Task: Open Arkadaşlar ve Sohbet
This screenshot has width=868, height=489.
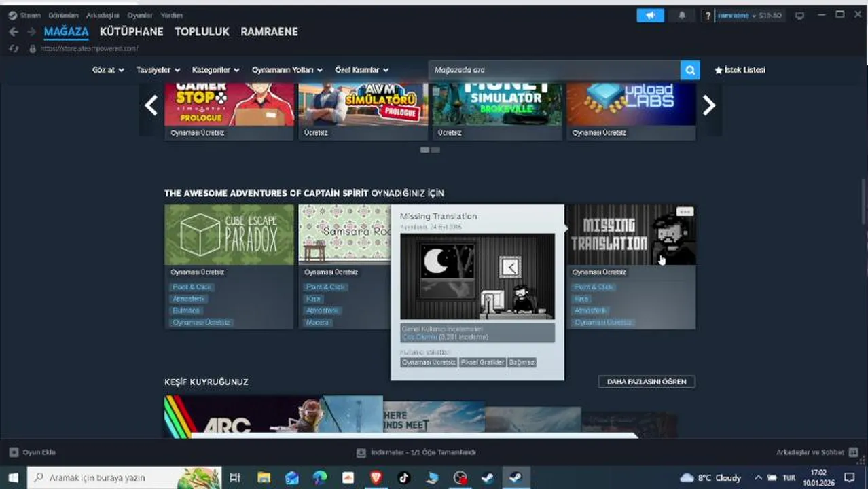Action: click(810, 452)
